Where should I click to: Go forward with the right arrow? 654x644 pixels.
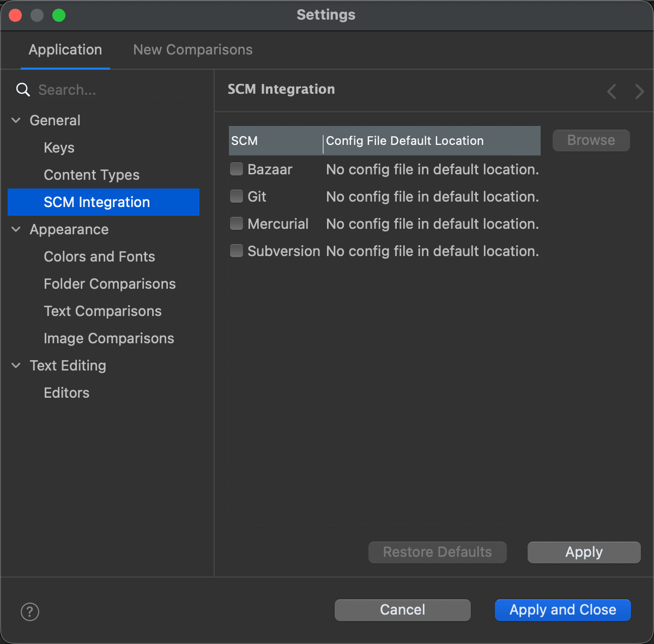639,92
